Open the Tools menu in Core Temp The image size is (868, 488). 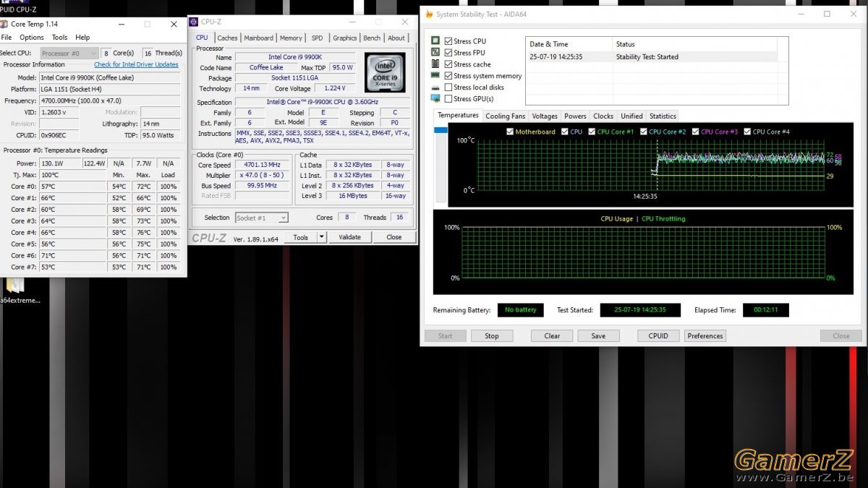[x=60, y=38]
